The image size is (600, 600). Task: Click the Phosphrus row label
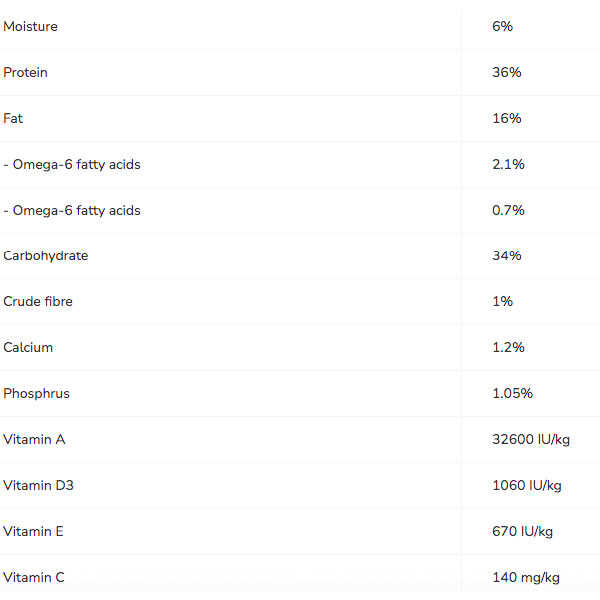[36, 394]
